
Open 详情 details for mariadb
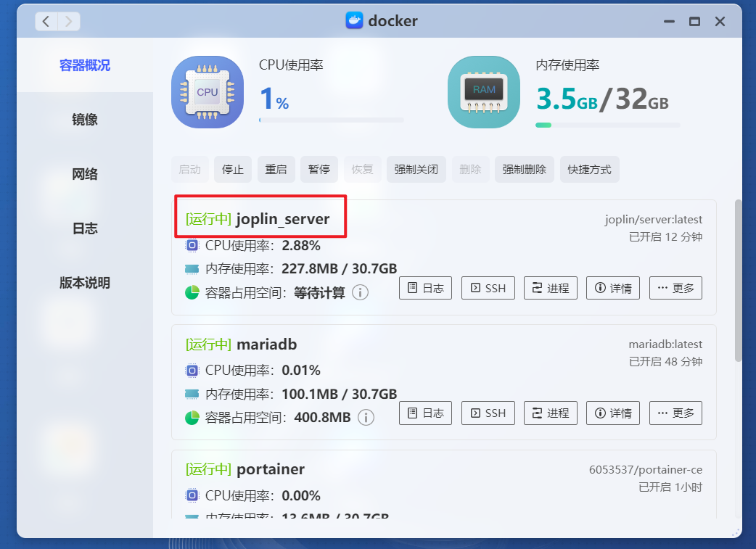(613, 413)
